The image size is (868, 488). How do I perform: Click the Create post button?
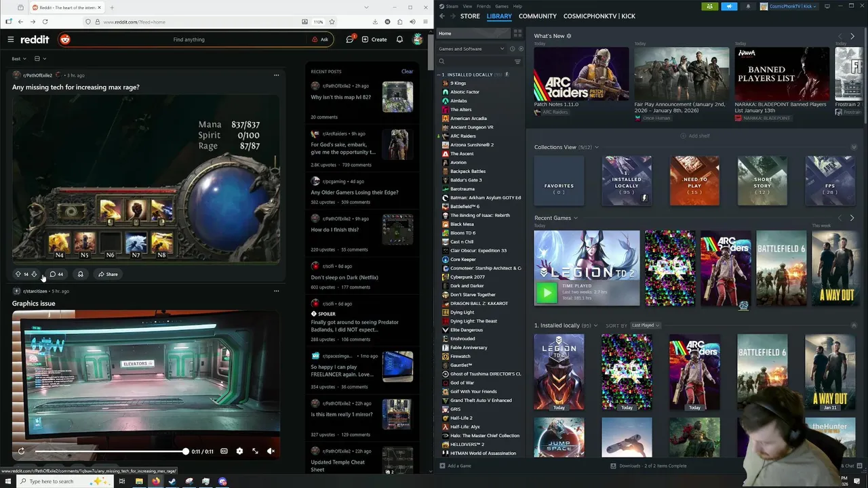(x=374, y=39)
